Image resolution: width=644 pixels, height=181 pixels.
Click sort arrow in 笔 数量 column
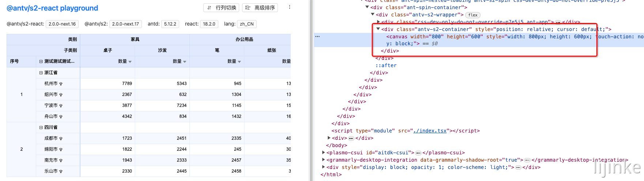239,62
